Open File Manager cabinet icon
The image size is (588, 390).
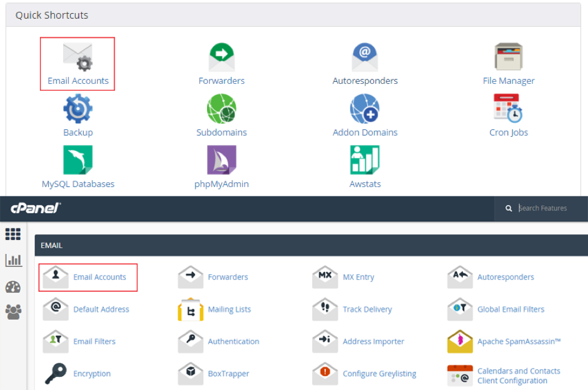pyautogui.click(x=508, y=57)
